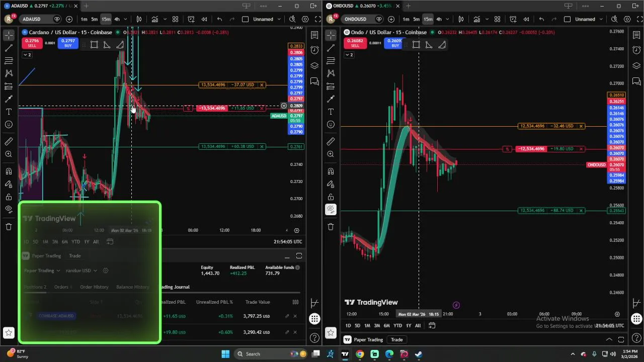Select the crosshair cursor tool in ADAUSD window
The width and height of the screenshot is (644, 362).
click(x=9, y=35)
